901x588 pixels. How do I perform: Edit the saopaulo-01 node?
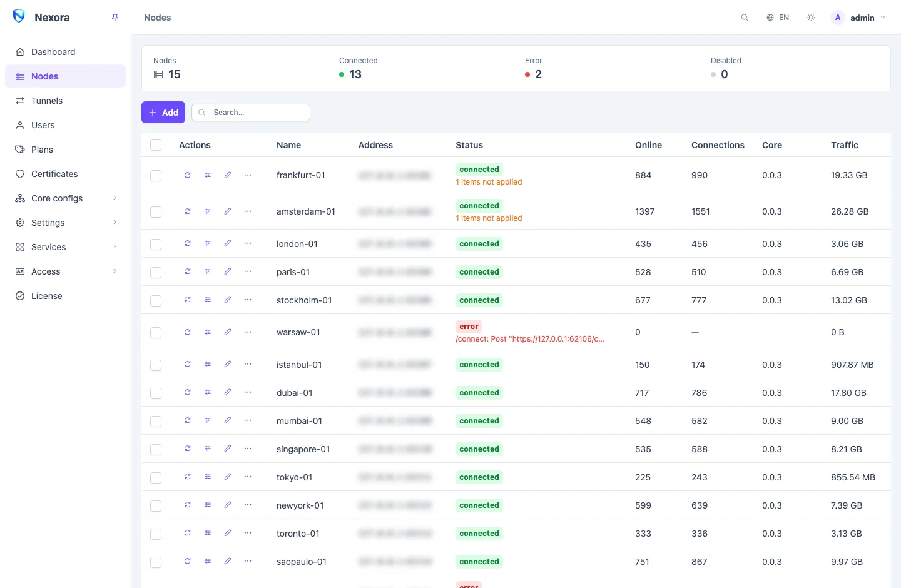(x=228, y=561)
